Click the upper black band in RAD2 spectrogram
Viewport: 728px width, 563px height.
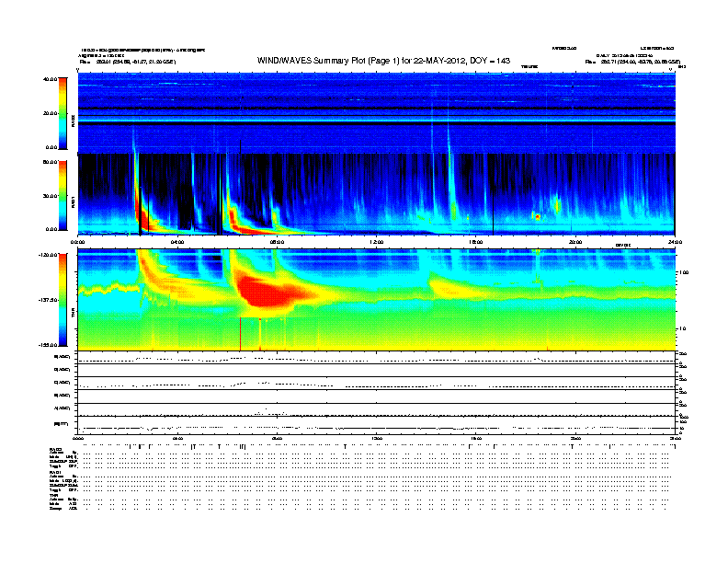(377, 109)
